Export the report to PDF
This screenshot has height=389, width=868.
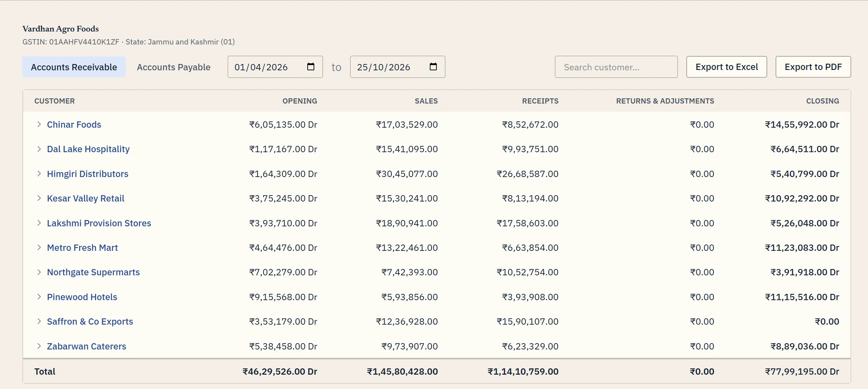813,67
